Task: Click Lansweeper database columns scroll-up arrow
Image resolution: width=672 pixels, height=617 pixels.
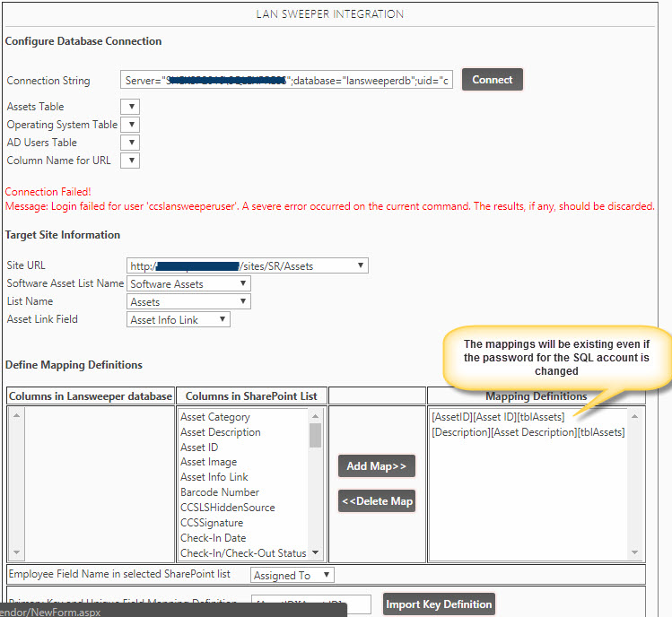Action: 16,415
